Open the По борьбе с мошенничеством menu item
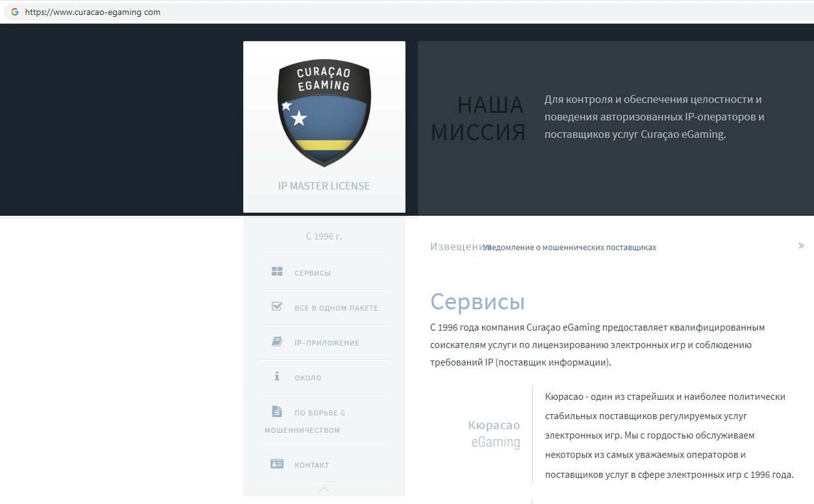 point(324,421)
